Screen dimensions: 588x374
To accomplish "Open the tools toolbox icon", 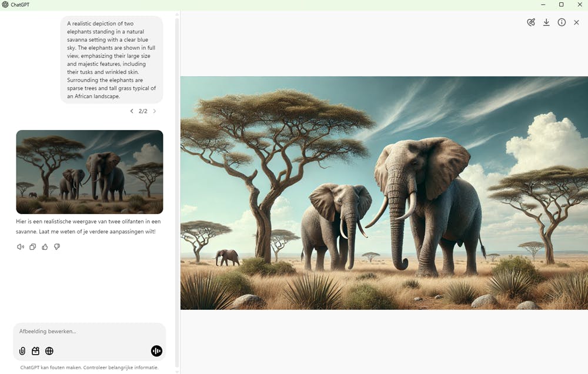I will tap(36, 350).
